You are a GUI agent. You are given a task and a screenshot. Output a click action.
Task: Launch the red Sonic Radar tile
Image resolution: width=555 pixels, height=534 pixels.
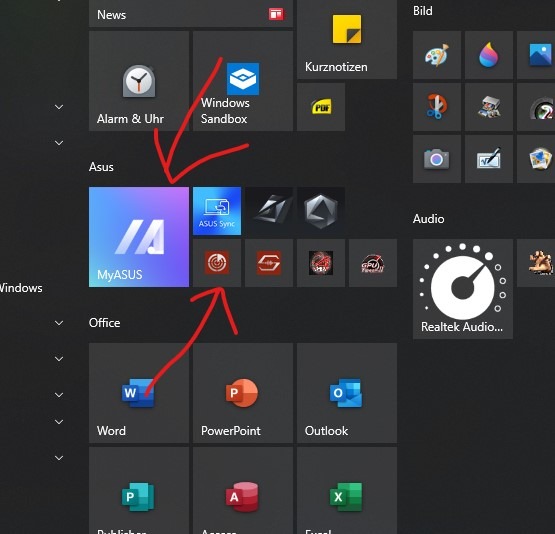217,263
